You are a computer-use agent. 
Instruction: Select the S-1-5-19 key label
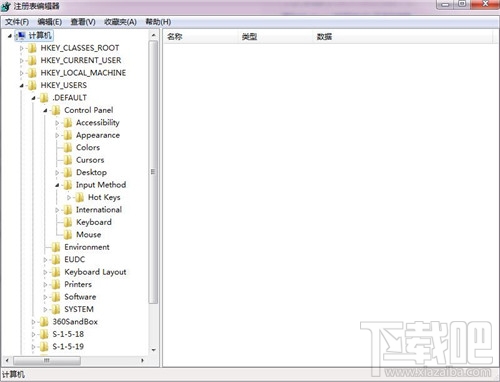68,347
